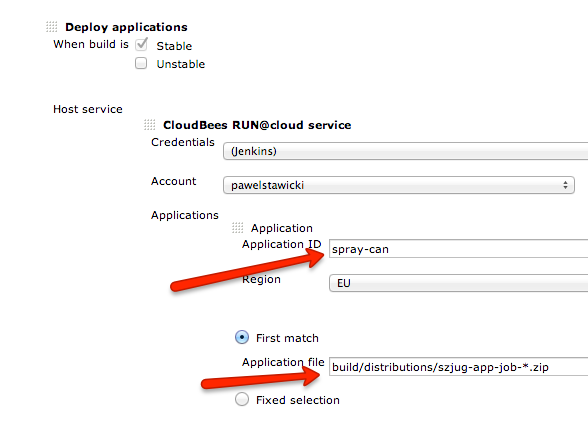Click the Deploy applications heading
The height and width of the screenshot is (432, 588).
126,27
